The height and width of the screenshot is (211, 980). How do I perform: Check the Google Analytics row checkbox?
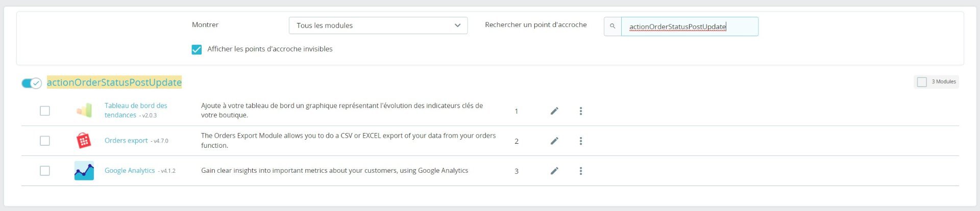coord(45,171)
